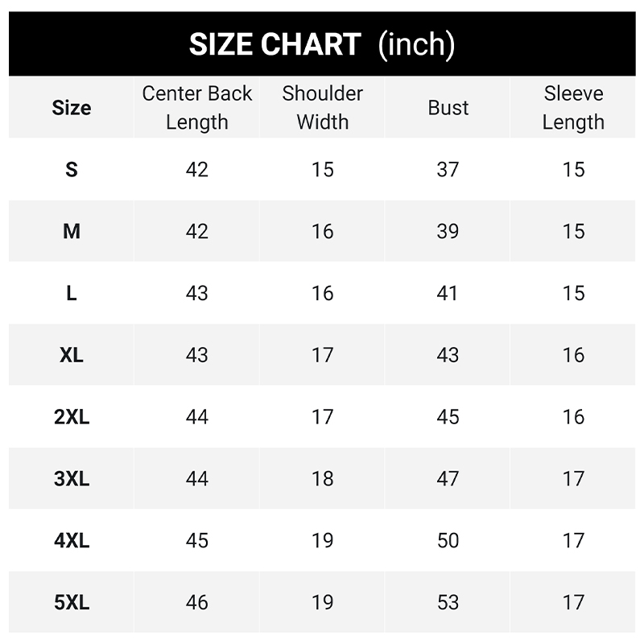
Task: Select the Bust column header
Action: (448, 108)
